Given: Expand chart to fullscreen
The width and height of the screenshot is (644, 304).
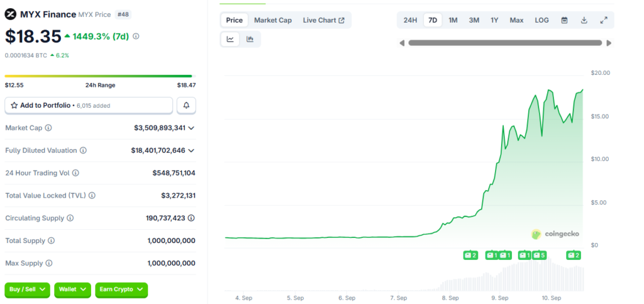Looking at the screenshot, I should (x=604, y=20).
